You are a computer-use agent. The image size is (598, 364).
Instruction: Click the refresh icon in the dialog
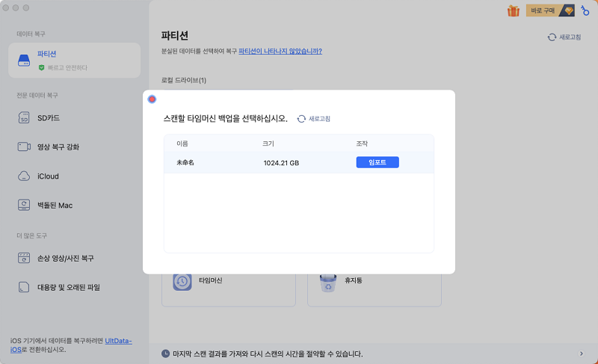301,119
